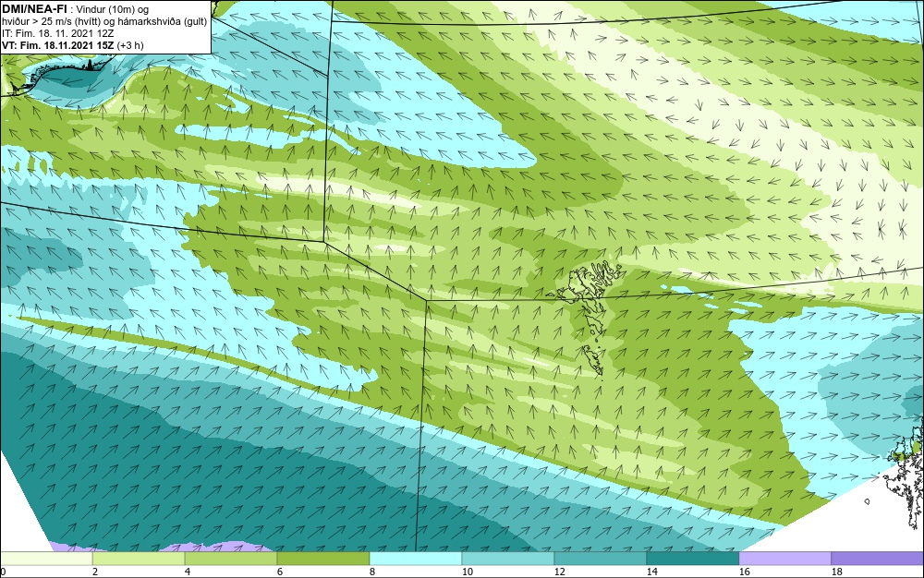The height and width of the screenshot is (578, 924).
Task: Click the valid time "VT: Fim. 18.11.2021 15Z (+3 h)"
Action: tap(72, 45)
